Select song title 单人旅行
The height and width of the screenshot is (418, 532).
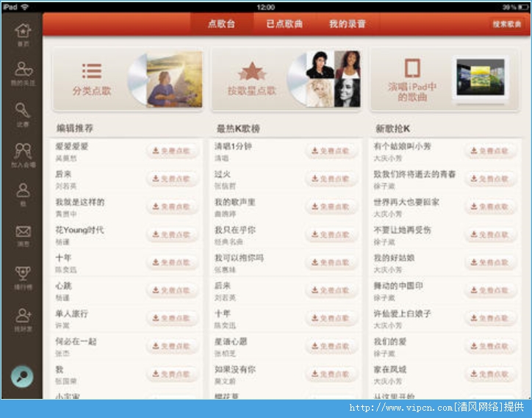click(72, 314)
